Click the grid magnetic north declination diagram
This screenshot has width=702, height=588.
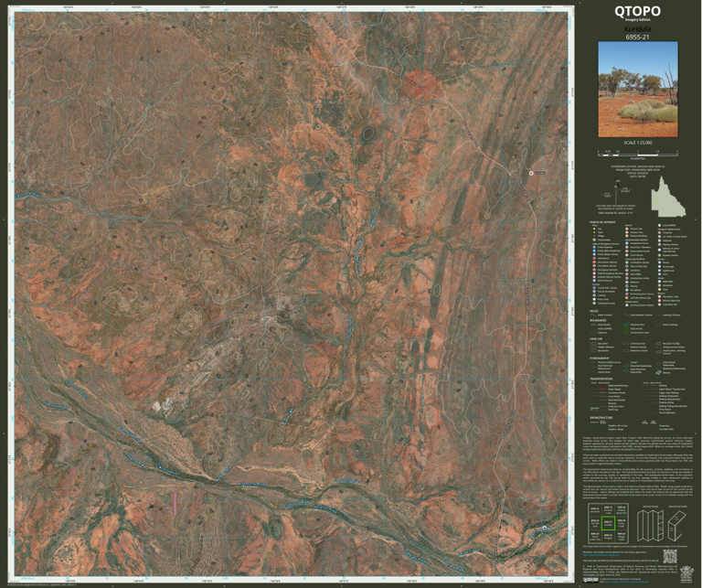[x=615, y=192]
